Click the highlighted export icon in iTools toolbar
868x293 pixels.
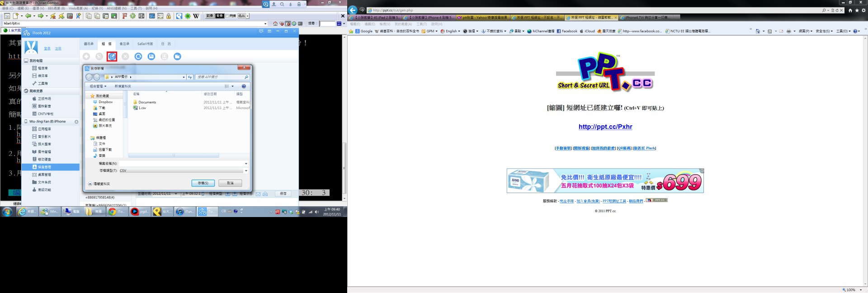click(112, 56)
